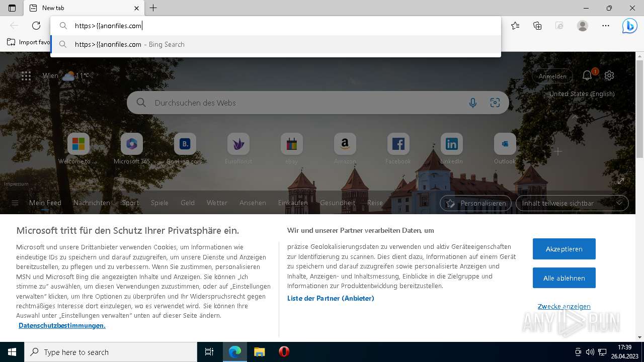Open the apps grid launcher icon
Screen dimensions: 644x362
26,76
